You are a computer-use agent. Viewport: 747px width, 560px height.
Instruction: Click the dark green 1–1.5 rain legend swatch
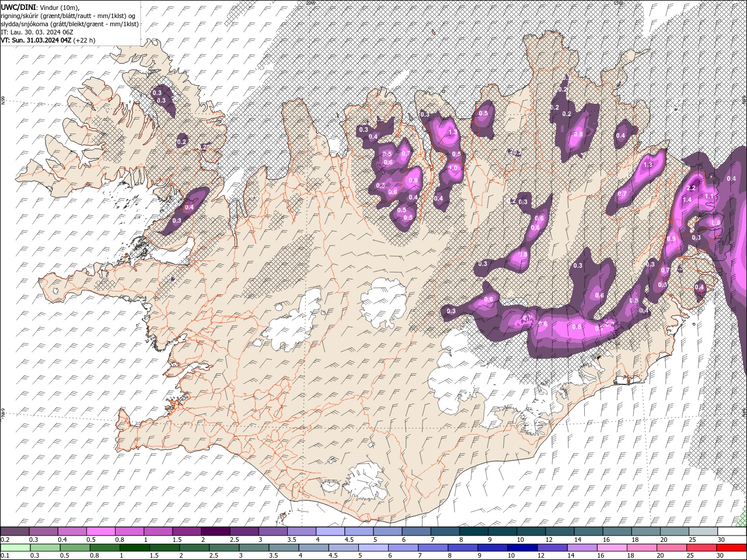(135, 548)
